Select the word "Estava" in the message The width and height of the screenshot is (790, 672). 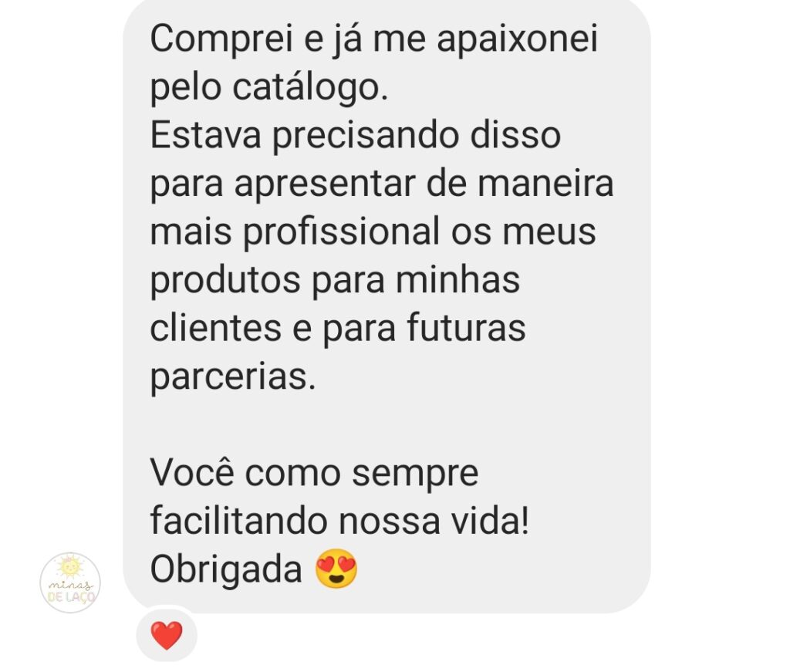point(205,135)
